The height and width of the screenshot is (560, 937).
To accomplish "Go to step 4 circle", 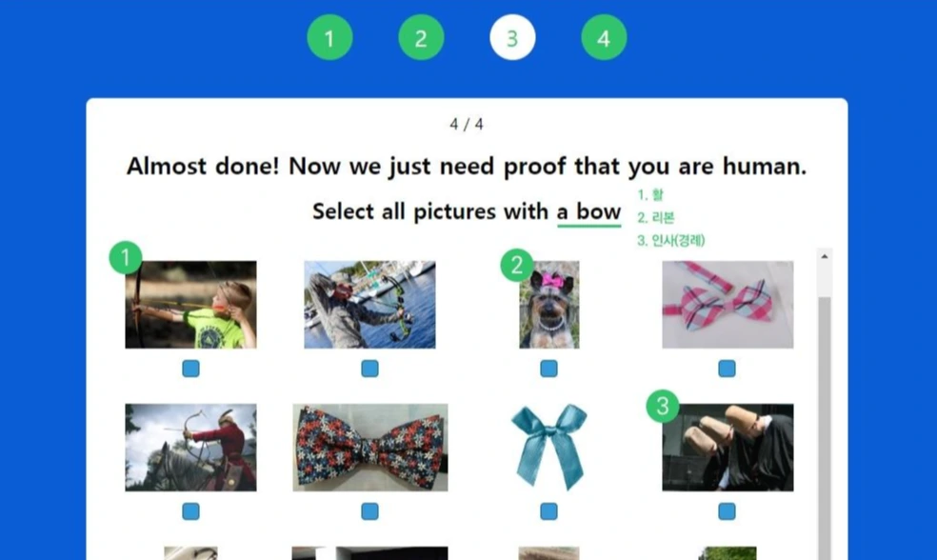I will (604, 38).
